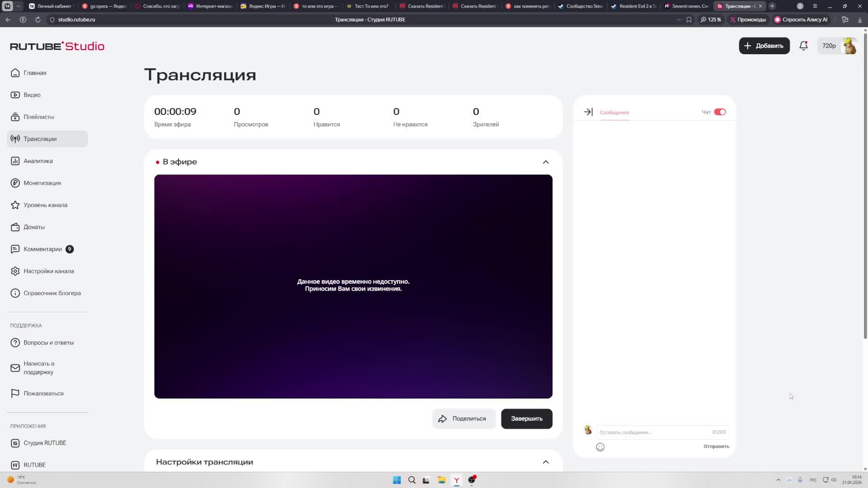The image size is (868, 488).
Task: Select the Сообщения chat tab
Action: 614,113
